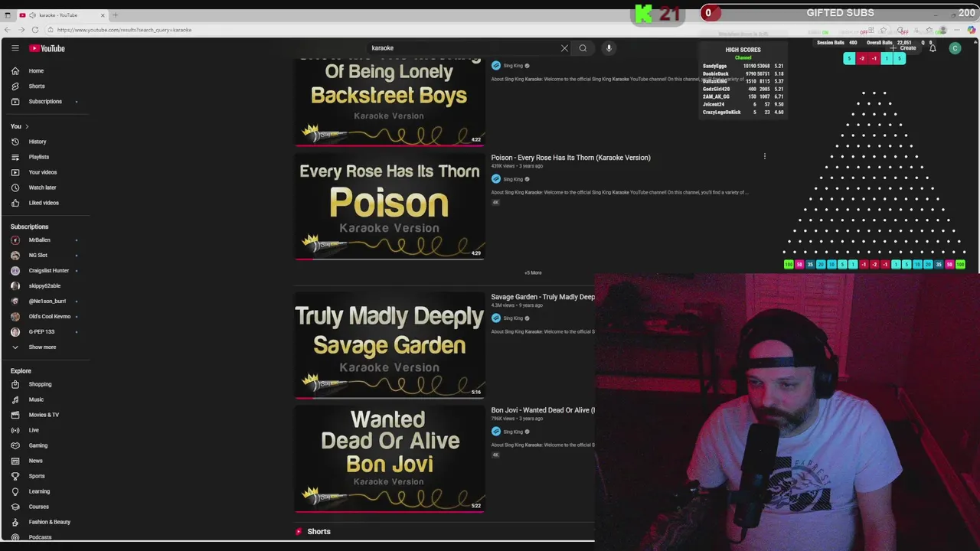Click Poison - Every Rose Has Its Thorn title

(570, 158)
